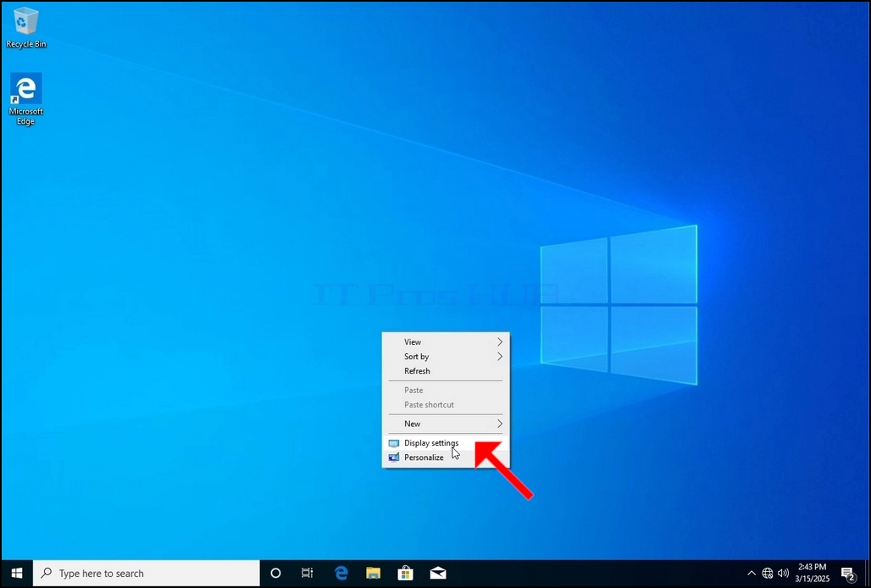The height and width of the screenshot is (588, 871).
Task: Click the Type here to search box
Action: pyautogui.click(x=147, y=573)
